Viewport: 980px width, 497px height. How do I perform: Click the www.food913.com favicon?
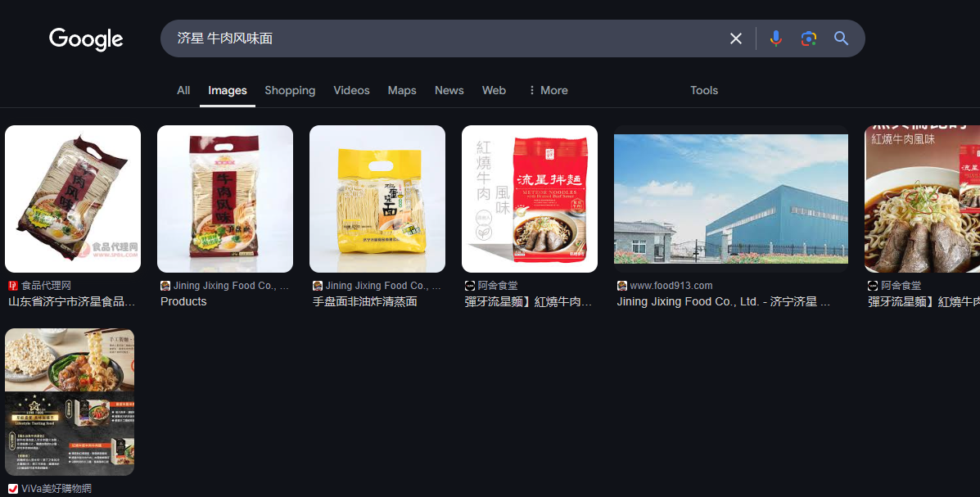[622, 286]
